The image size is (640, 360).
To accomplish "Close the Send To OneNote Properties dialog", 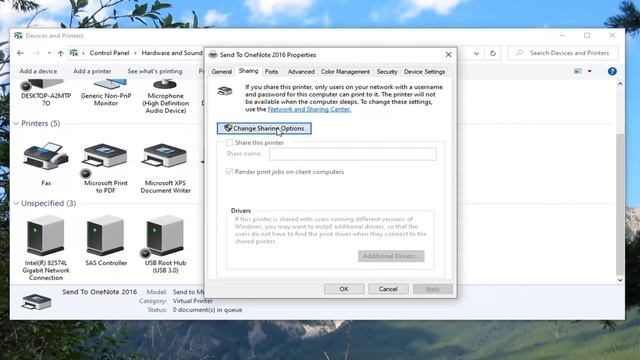I will (448, 55).
